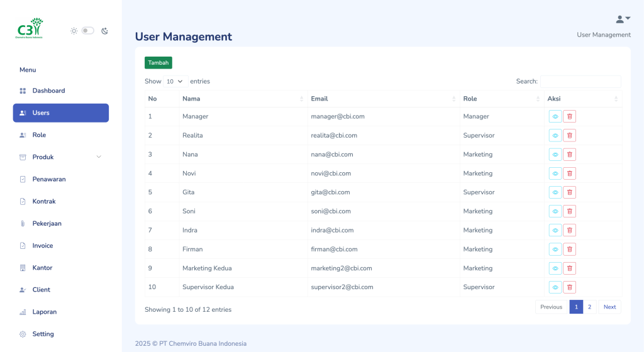Screen dimensions: 644x352
Task: Click the moon icon in sidebar header
Action: point(104,31)
